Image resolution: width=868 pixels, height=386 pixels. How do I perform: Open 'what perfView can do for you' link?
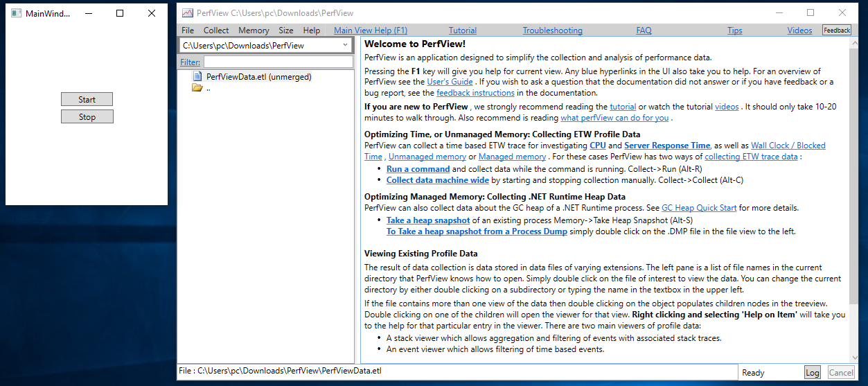tap(614, 117)
